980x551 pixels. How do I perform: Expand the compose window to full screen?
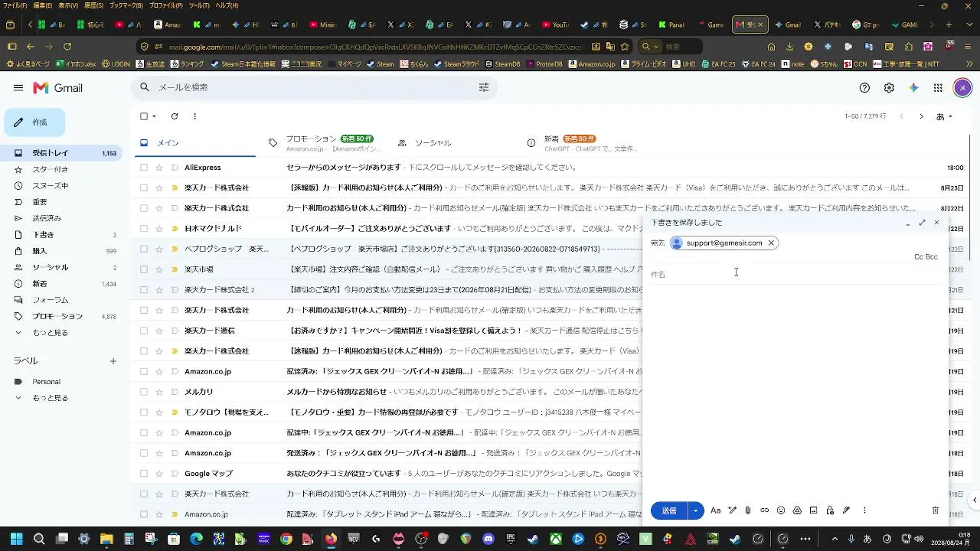pyautogui.click(x=922, y=223)
